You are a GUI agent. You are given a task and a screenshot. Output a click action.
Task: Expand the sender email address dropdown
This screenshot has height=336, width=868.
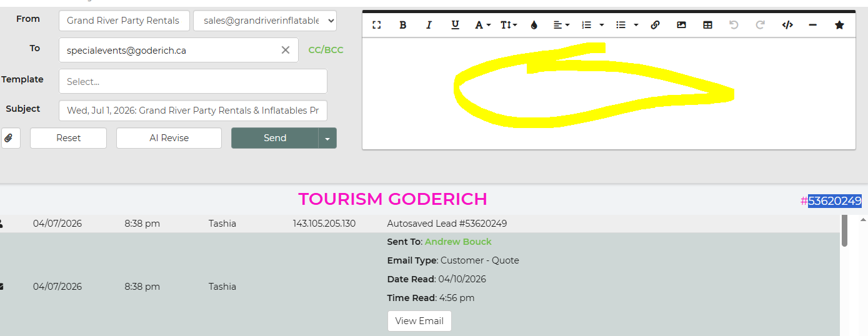265,21
